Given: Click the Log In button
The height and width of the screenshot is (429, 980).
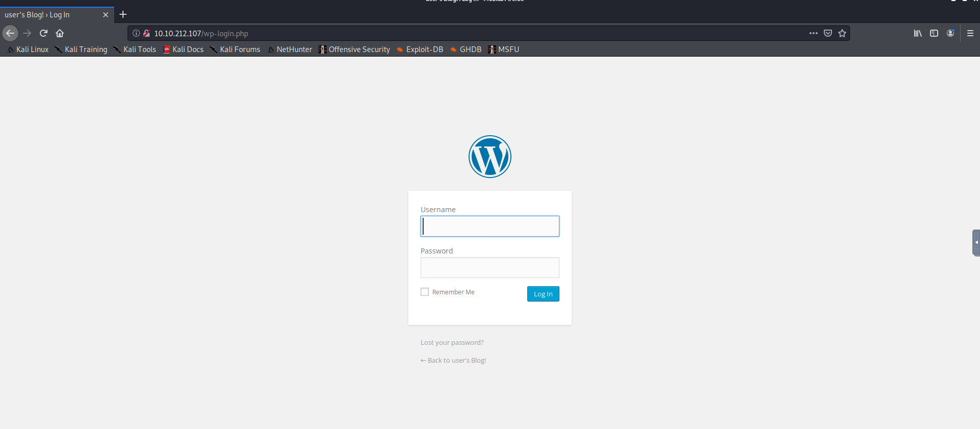Looking at the screenshot, I should click(543, 294).
